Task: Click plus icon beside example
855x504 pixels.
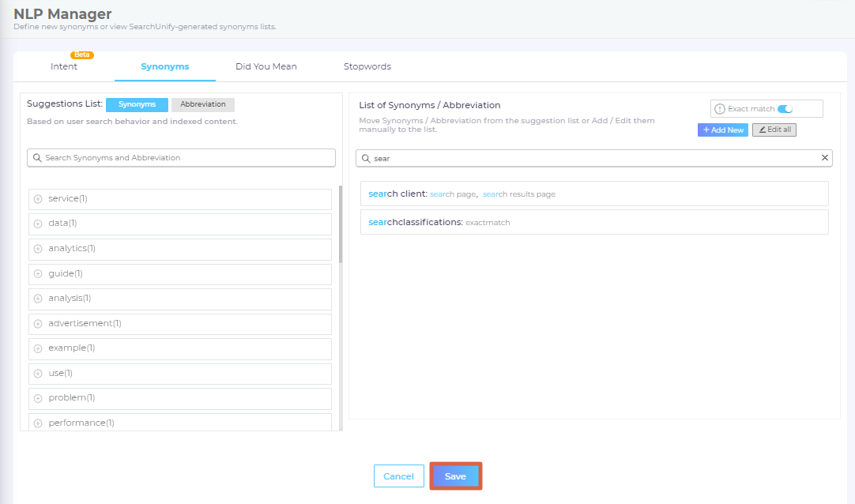Action: (38, 348)
